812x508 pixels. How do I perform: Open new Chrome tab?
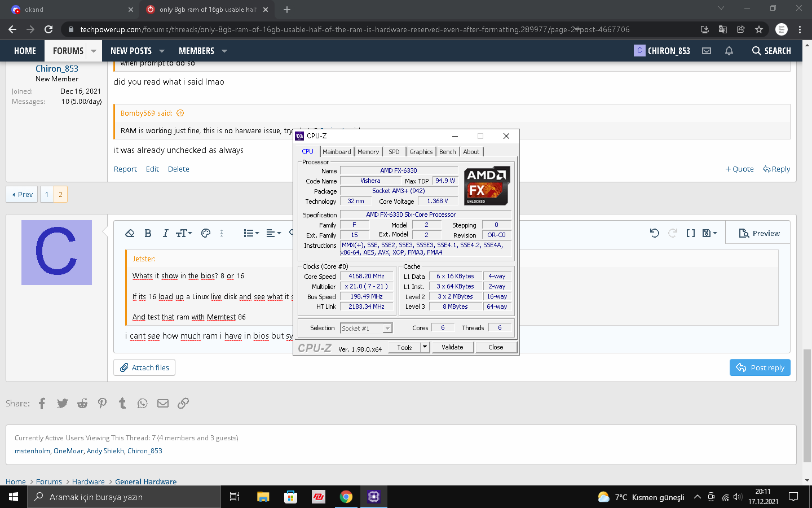point(287,10)
